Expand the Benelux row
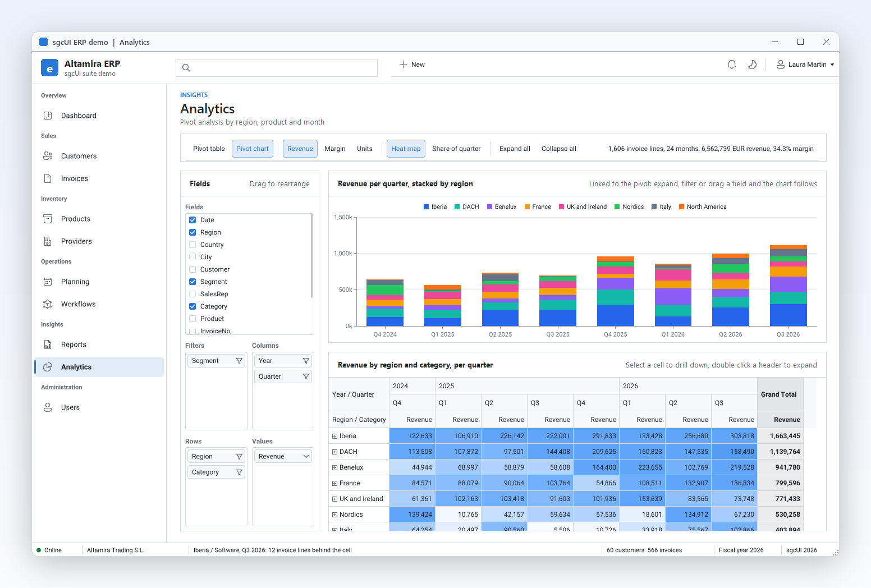This screenshot has width=871, height=588. coord(334,467)
